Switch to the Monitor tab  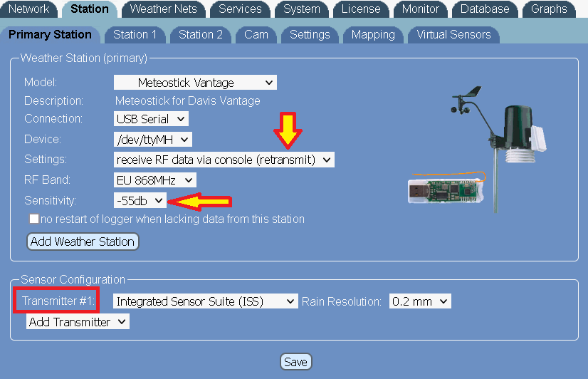(x=421, y=9)
